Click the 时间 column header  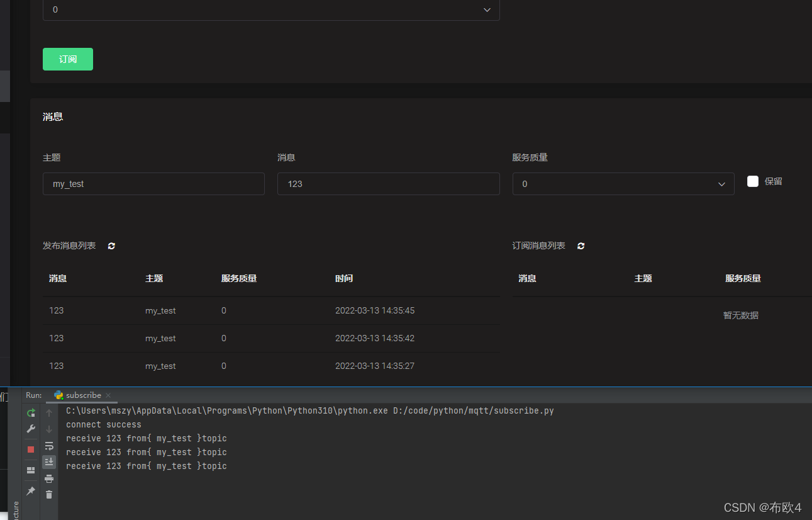tap(344, 278)
